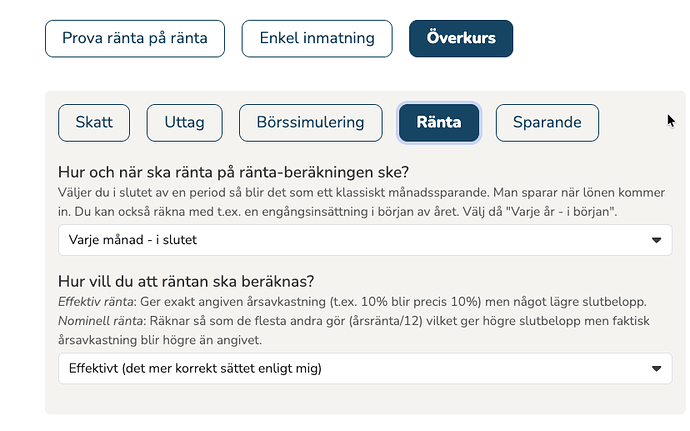
Task: Open the Skatt tab
Action: point(95,123)
